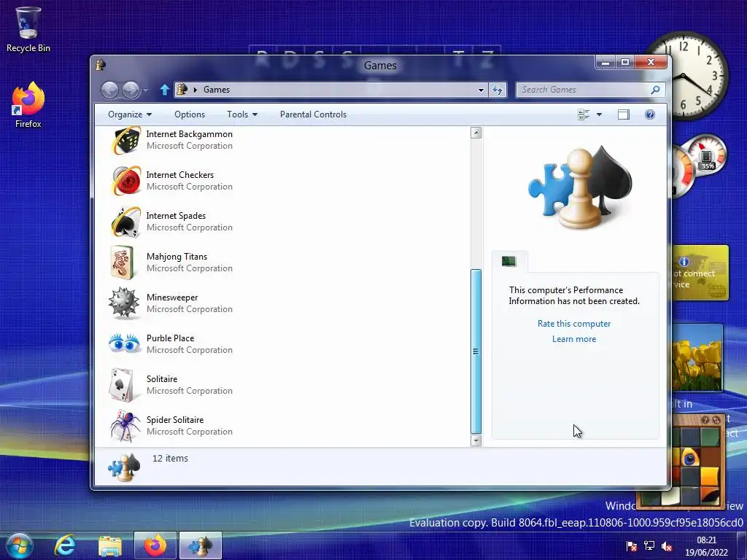Click the Games breadcrumb arrow
The width and height of the screenshot is (747, 560).
click(x=195, y=90)
